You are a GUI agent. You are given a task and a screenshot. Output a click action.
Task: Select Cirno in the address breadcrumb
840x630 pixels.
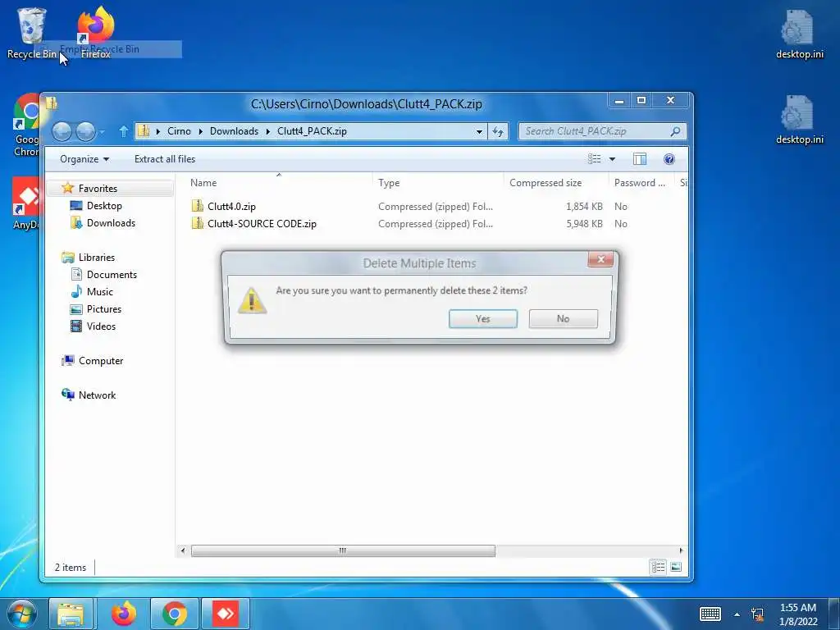(179, 131)
